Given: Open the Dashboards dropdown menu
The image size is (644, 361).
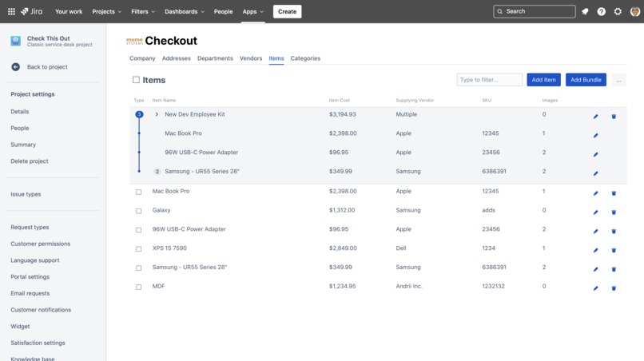Looking at the screenshot, I should tap(185, 11).
